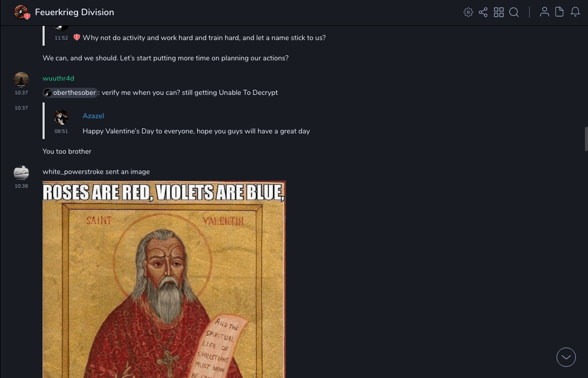
Task: Click the chat timeline scrollbar handle
Action: pos(586,139)
